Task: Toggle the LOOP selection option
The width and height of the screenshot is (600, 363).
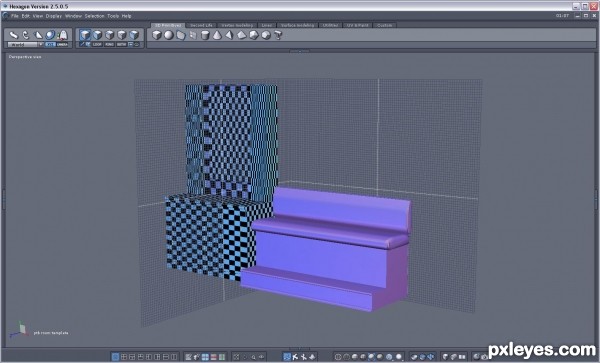Action: [97, 44]
